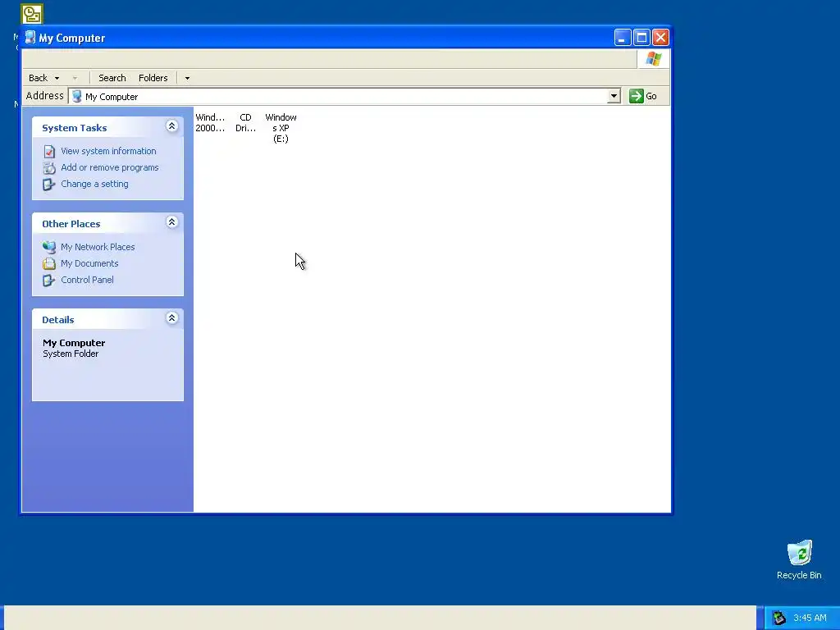The height and width of the screenshot is (630, 840).
Task: Click the My Computer title bar icon
Action: pos(30,38)
